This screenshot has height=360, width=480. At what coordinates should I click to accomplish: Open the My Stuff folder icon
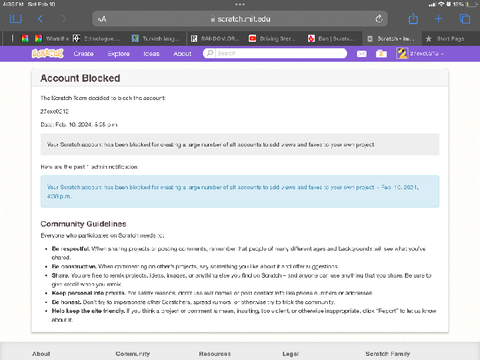(381, 54)
